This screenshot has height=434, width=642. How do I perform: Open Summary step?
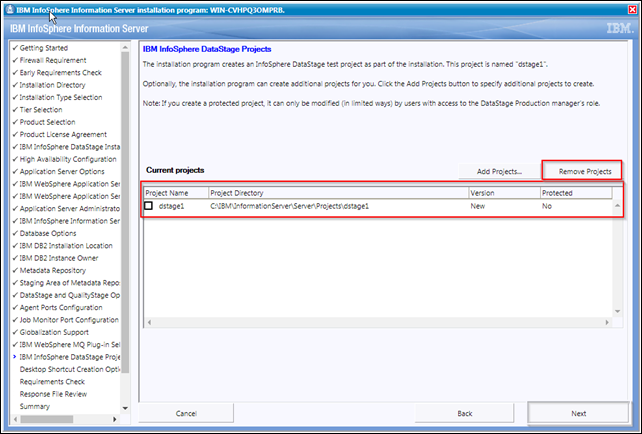[34, 406]
